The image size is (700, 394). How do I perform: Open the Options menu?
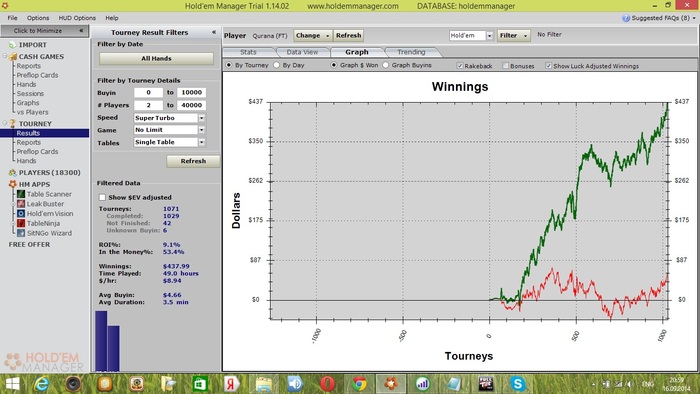[x=38, y=18]
